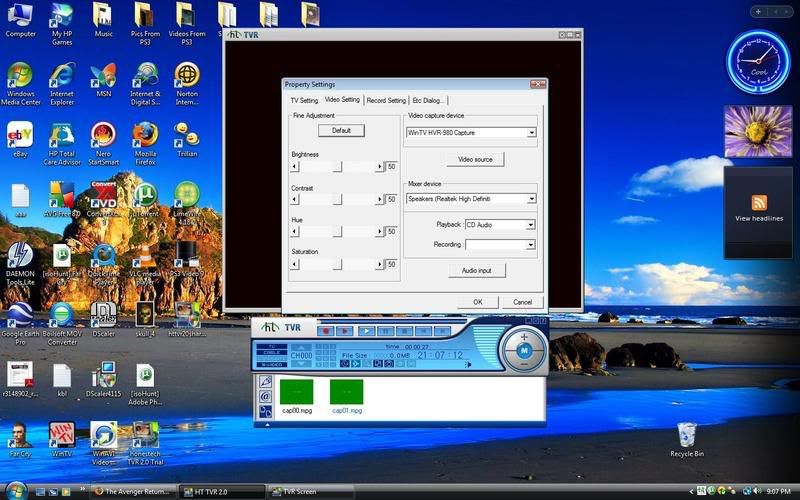Screen dimensions: 800x500
Task: Click the second small icon under File Size
Action: point(356,364)
